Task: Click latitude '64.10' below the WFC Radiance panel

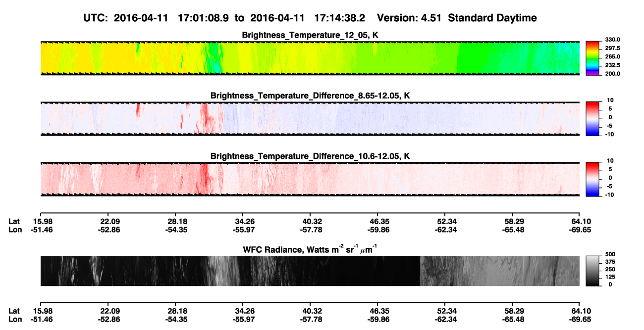Action: coord(581,311)
